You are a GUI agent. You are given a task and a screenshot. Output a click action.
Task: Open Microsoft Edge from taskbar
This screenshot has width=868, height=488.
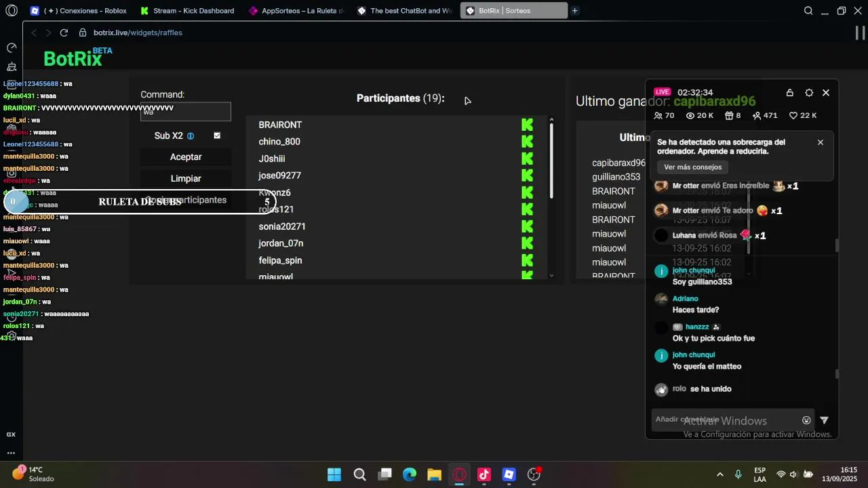[410, 474]
